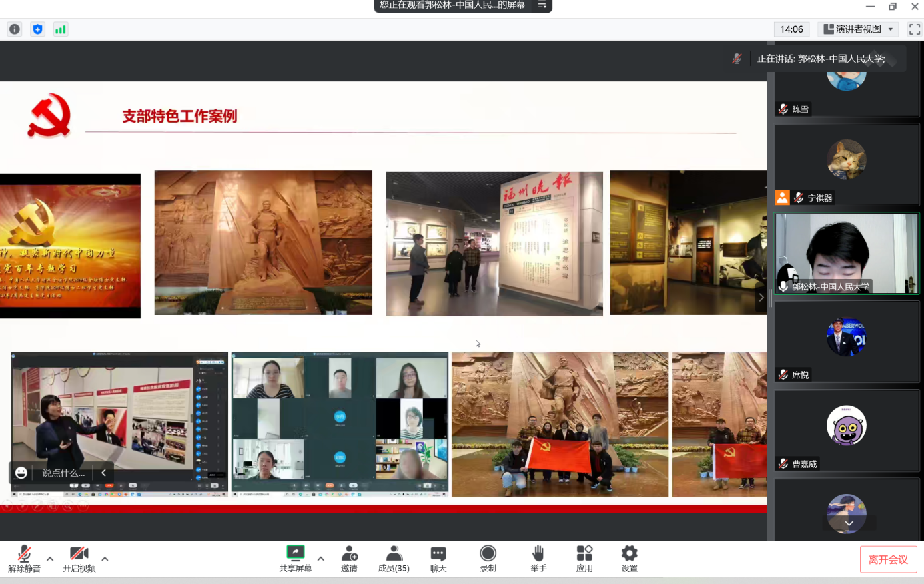Turn on camera with 开启视频
The height and width of the screenshot is (584, 924).
pos(79,559)
